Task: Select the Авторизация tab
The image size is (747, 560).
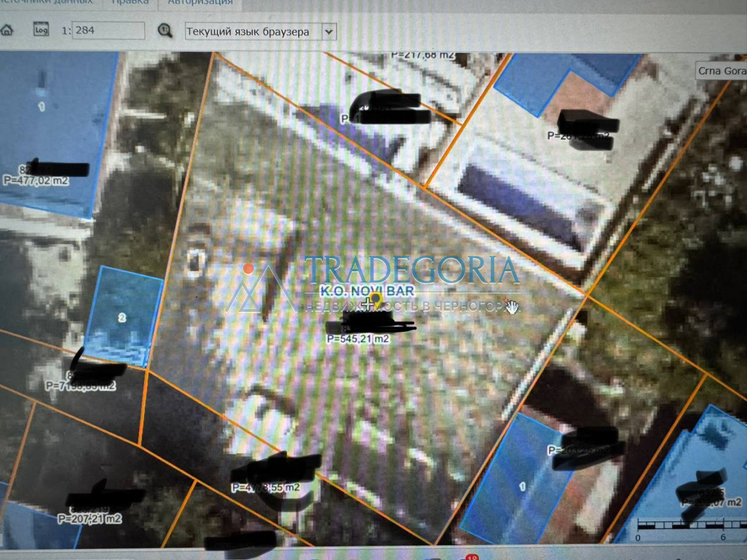Action: pos(200,2)
